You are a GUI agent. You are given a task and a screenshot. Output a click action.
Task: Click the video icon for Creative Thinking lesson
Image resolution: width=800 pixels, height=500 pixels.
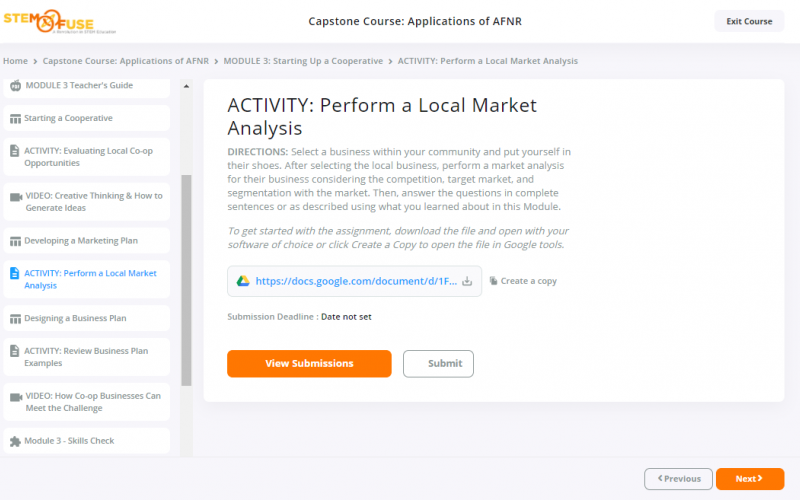[15, 196]
